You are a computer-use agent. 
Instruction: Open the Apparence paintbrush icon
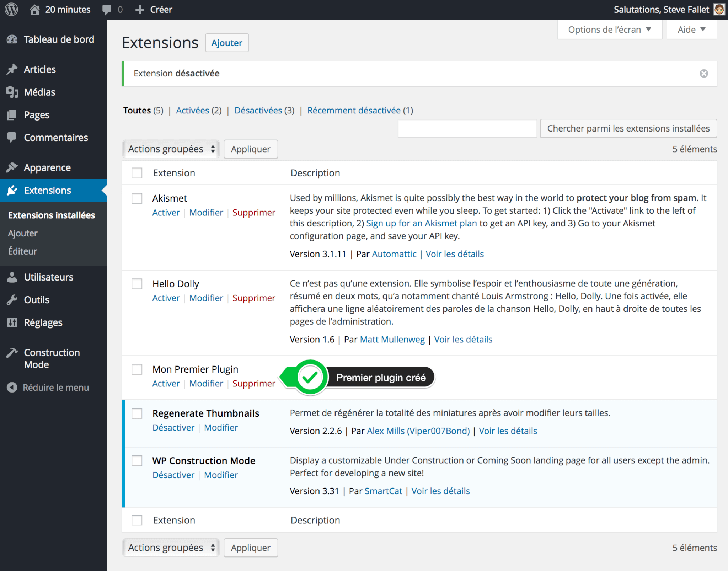pos(12,167)
